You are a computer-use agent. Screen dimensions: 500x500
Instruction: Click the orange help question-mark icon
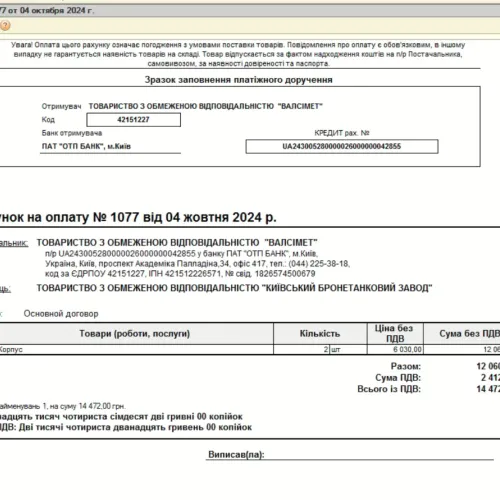[5, 25]
